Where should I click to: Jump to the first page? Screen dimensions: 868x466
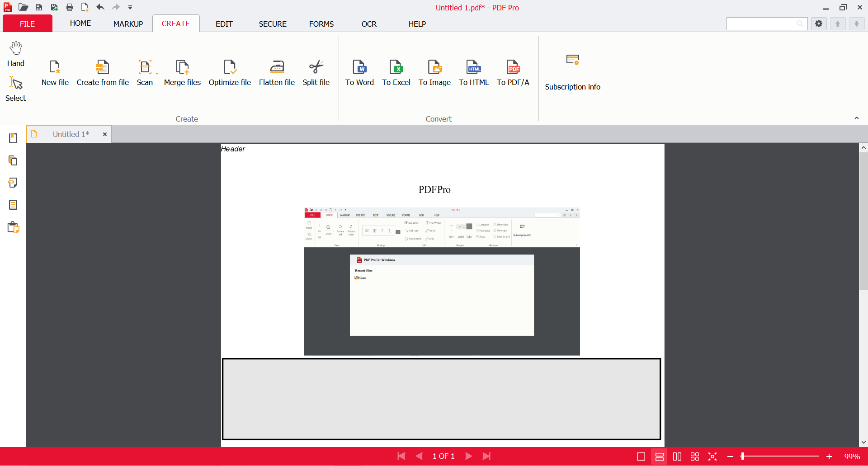click(x=401, y=457)
